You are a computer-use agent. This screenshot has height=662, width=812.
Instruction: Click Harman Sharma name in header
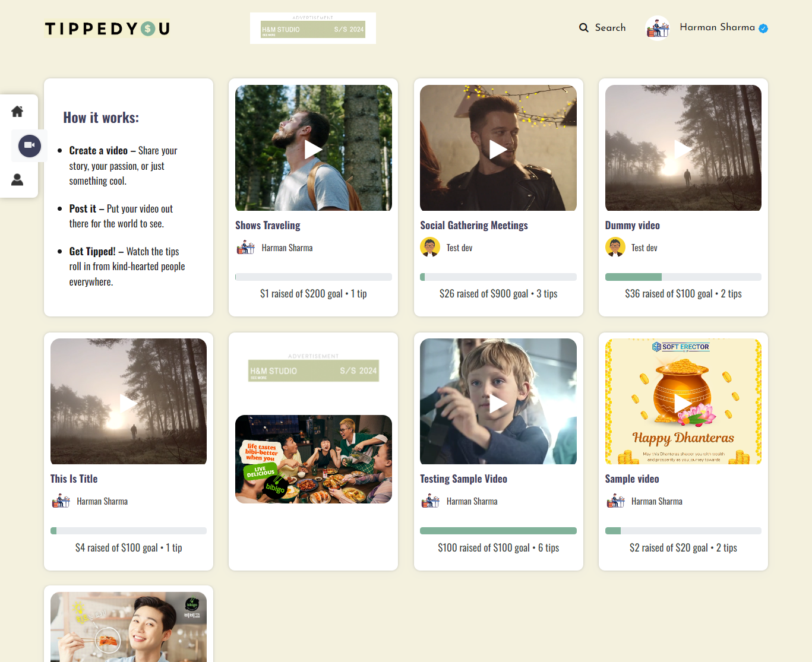coord(717,27)
